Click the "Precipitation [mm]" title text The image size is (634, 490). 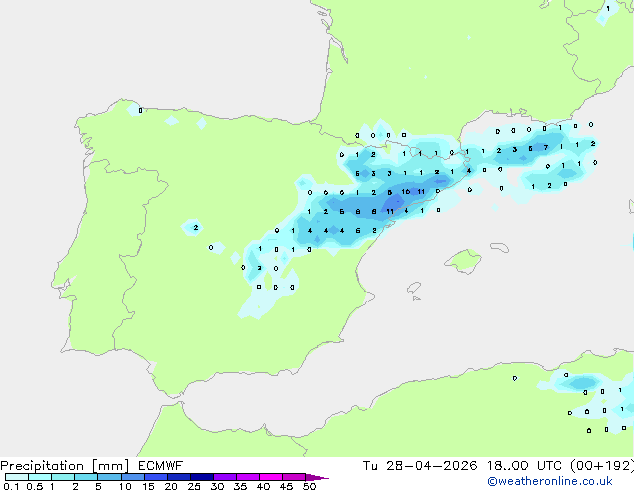tap(65, 466)
